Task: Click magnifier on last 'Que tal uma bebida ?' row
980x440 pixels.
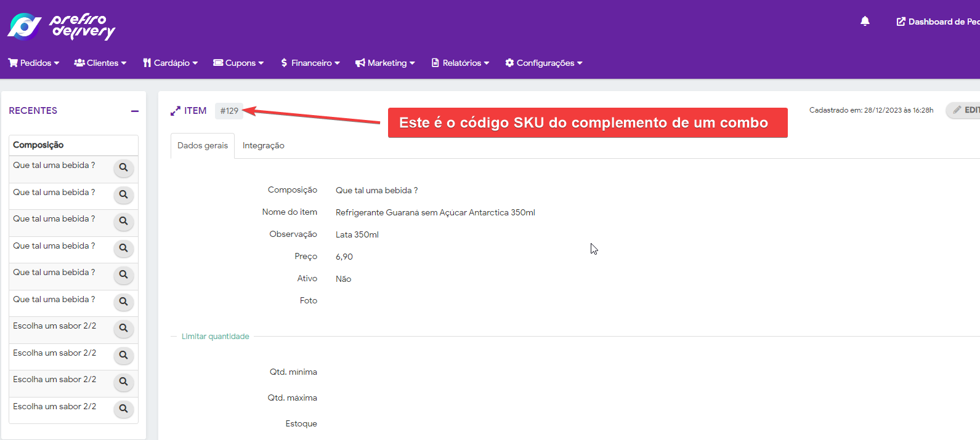Action: (x=124, y=302)
